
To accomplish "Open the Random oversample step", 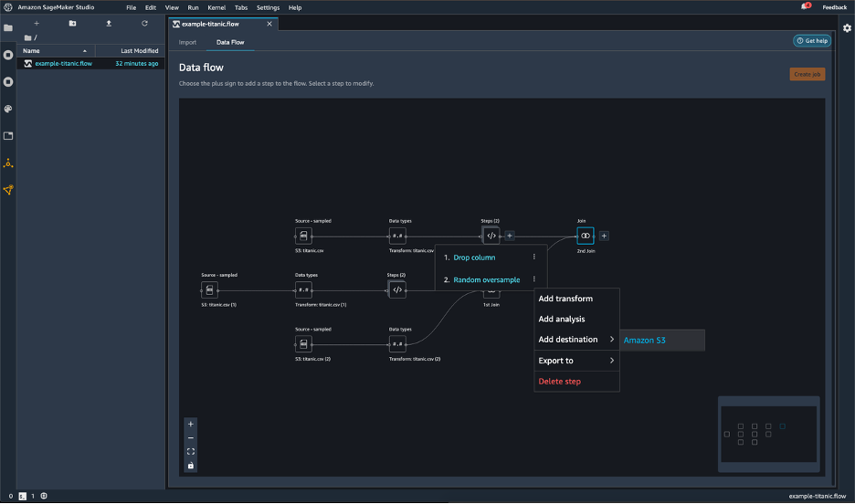I will point(486,279).
